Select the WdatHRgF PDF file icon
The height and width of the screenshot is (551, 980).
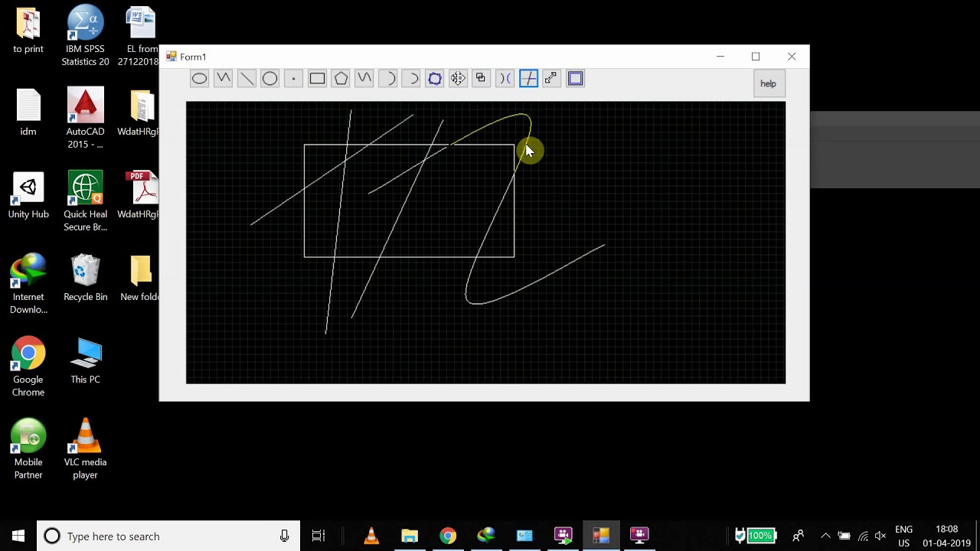pyautogui.click(x=140, y=196)
